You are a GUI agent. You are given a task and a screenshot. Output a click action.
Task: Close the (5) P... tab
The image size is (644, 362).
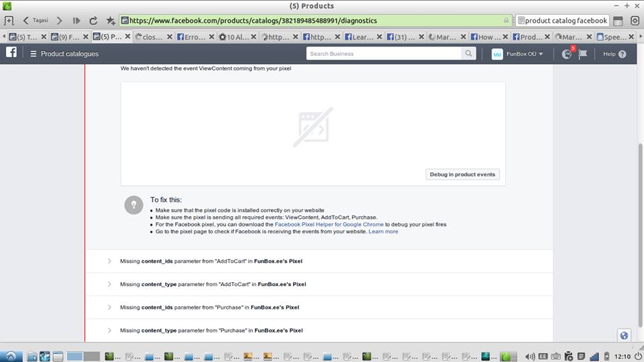127,37
